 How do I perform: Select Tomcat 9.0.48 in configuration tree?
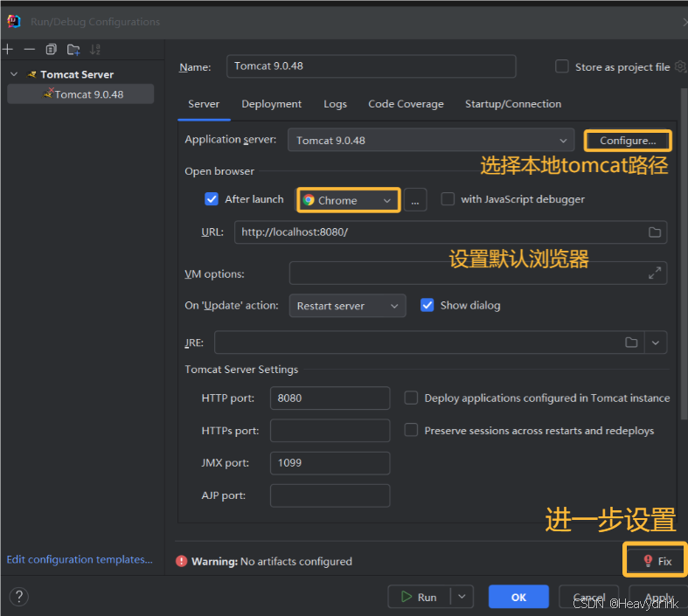[80, 94]
